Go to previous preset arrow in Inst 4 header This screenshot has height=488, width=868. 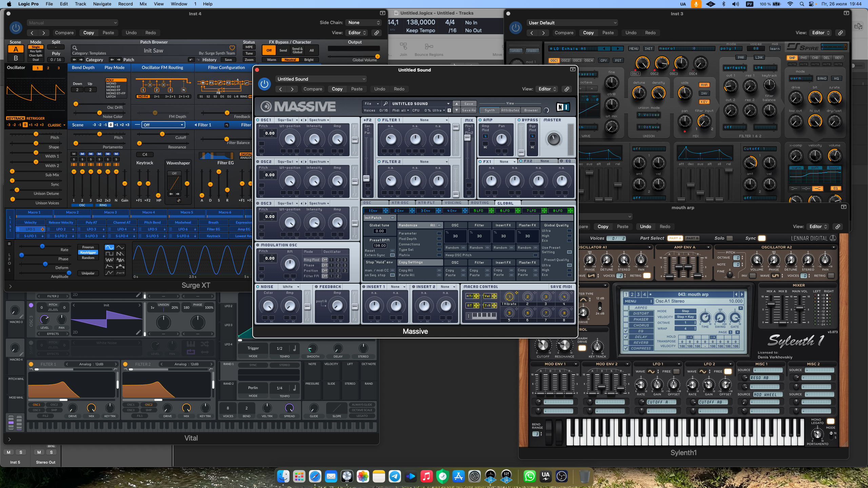click(x=32, y=33)
